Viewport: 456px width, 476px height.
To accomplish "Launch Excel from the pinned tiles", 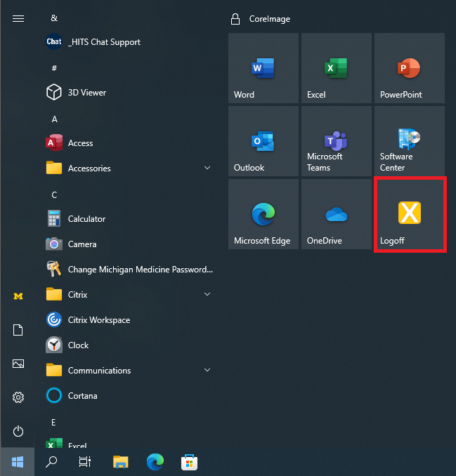I will click(x=337, y=68).
